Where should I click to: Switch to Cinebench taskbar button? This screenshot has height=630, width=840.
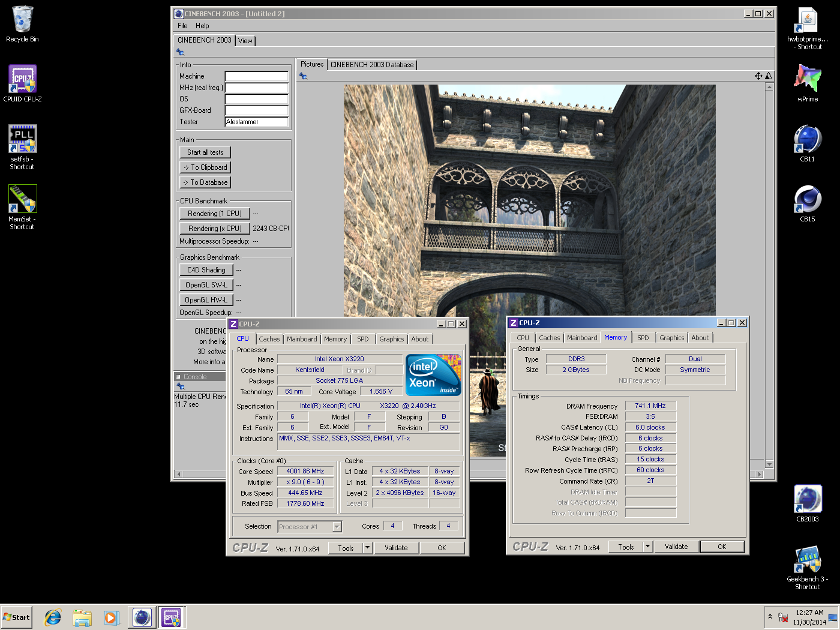click(142, 617)
